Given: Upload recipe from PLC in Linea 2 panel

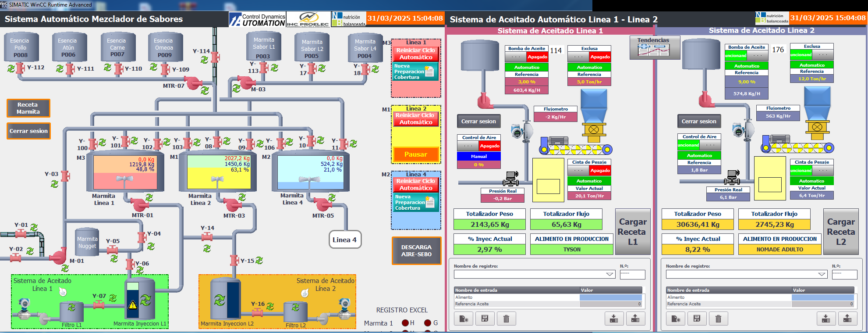Looking at the screenshot, I should [847, 319].
